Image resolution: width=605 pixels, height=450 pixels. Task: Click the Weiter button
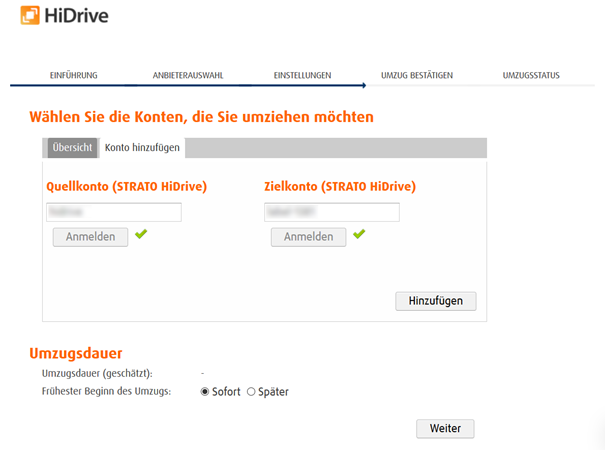pyautogui.click(x=445, y=428)
